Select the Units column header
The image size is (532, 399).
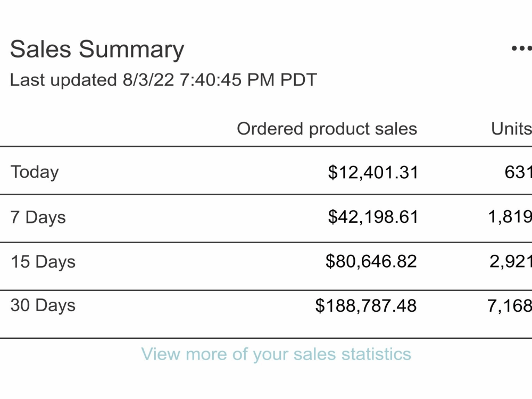click(512, 129)
